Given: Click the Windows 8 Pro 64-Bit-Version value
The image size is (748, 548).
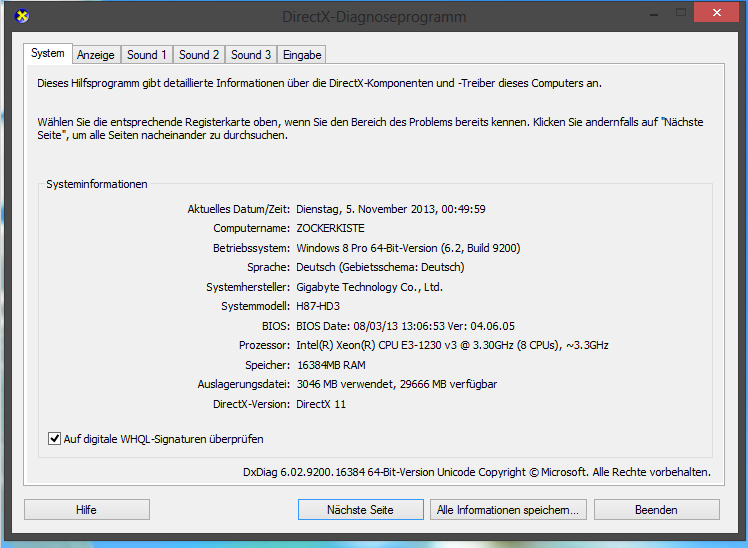Looking at the screenshot, I should 408,248.
